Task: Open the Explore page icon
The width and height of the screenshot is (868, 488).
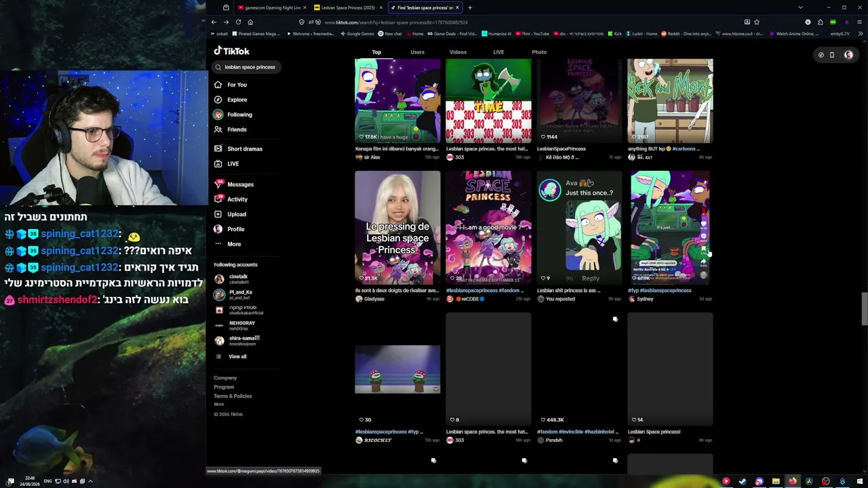Action: click(218, 100)
